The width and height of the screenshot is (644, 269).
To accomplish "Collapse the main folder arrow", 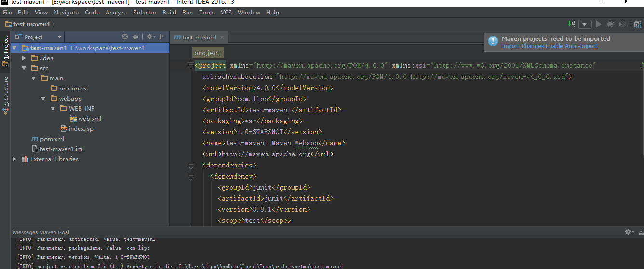I will tap(34, 78).
